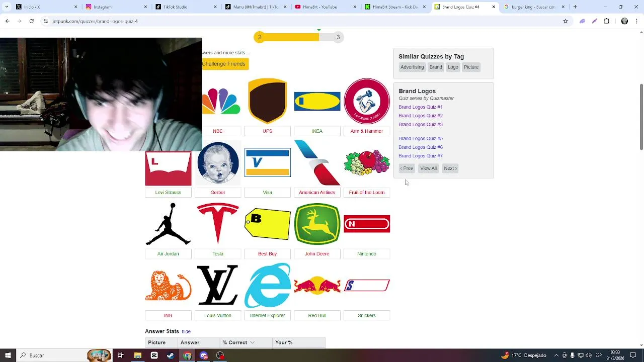Open the Chrome profile avatar
The width and height of the screenshot is (644, 362).
[x=624, y=21]
